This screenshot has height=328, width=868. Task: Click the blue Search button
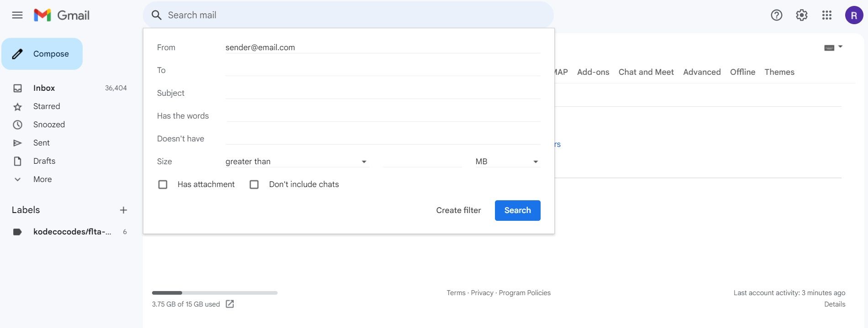click(x=517, y=210)
